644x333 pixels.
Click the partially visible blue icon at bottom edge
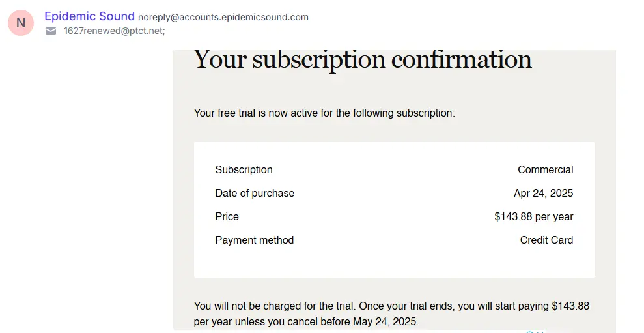tap(530, 331)
